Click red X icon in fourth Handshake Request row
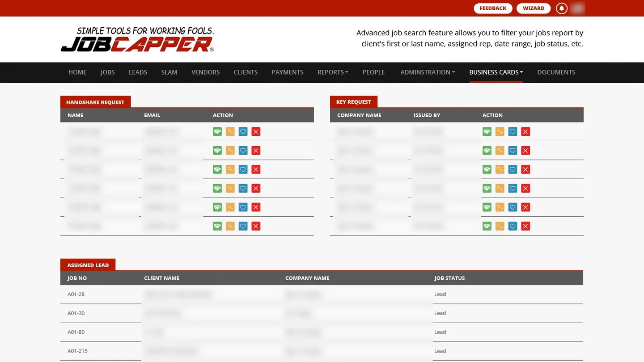 [256, 188]
